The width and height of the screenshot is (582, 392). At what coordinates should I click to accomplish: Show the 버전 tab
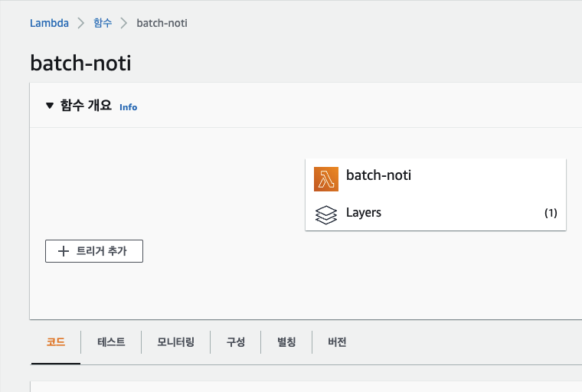tap(337, 342)
